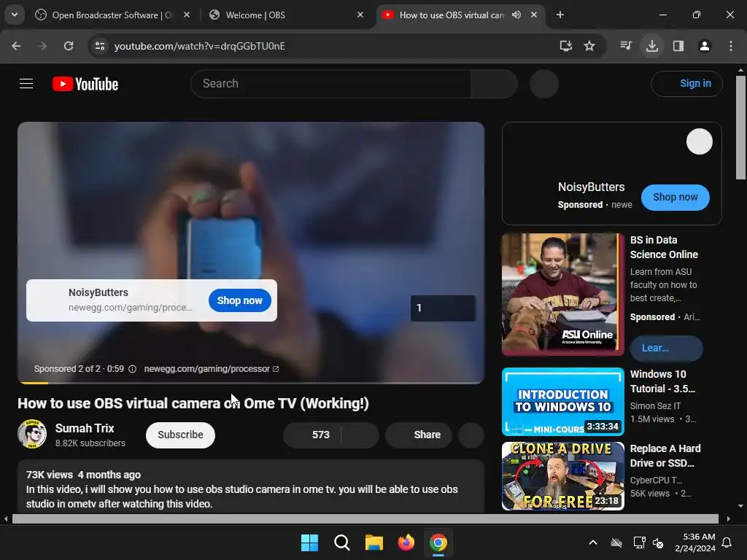Play Clone a Drive for Free thumbnail

click(x=562, y=475)
